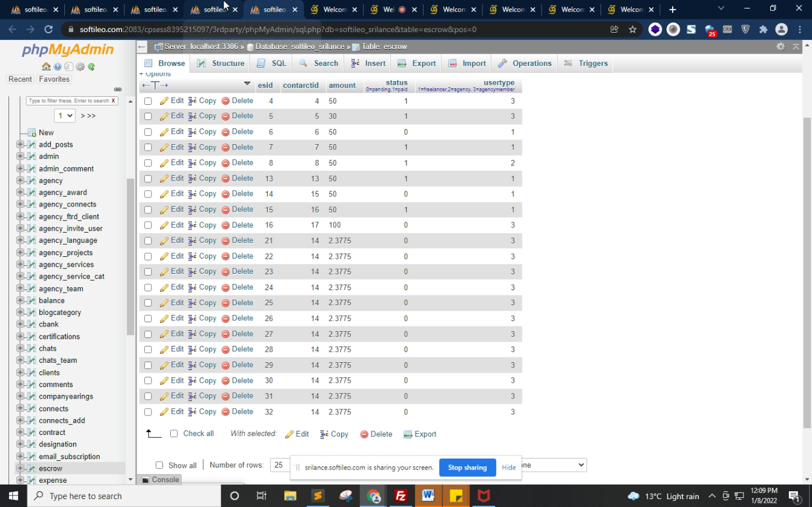Screen dimensions: 812x507
Task: Click the Export link below the table
Action: [x=419, y=434]
